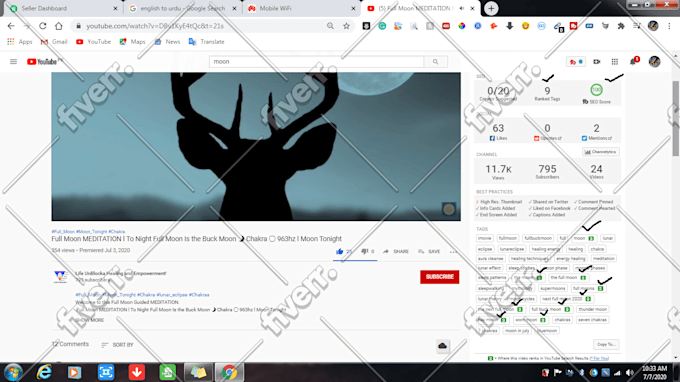
Task: Open the YouTube apps grid icon
Action: [615, 62]
